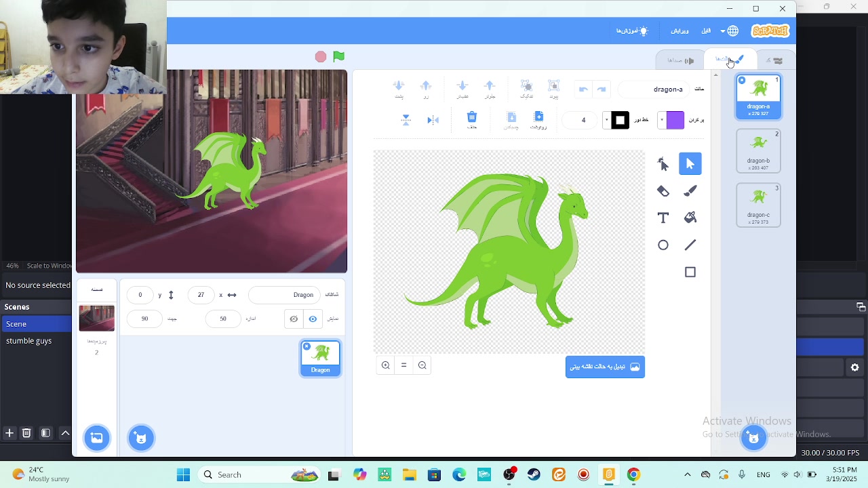Viewport: 868px width, 488px height.
Task: Click the Paste icon in the paint toolbar
Action: (x=511, y=119)
